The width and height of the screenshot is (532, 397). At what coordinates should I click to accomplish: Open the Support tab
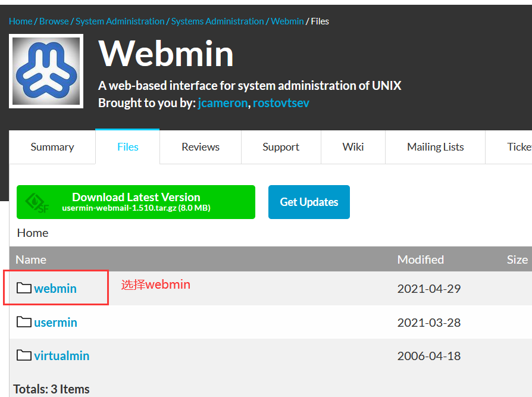coord(281,147)
